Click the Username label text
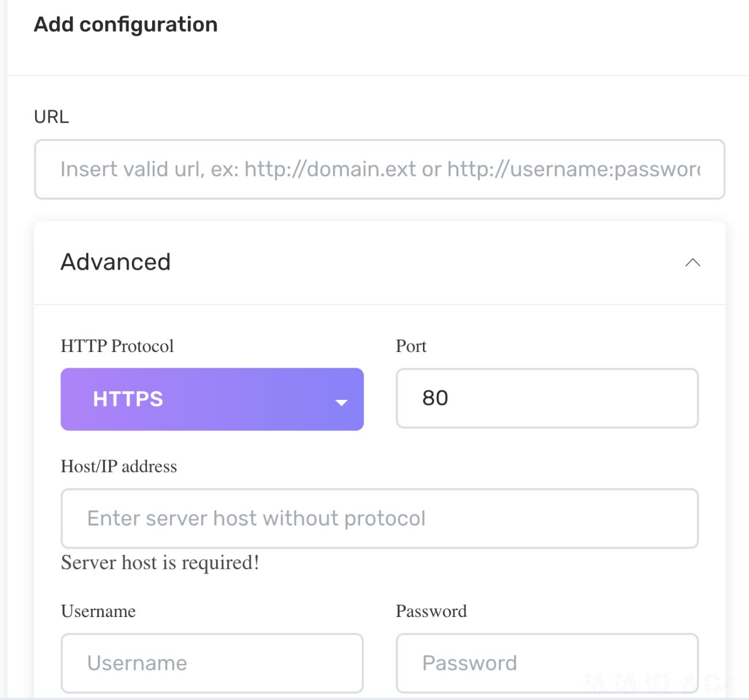This screenshot has height=700, width=749. coord(99,611)
